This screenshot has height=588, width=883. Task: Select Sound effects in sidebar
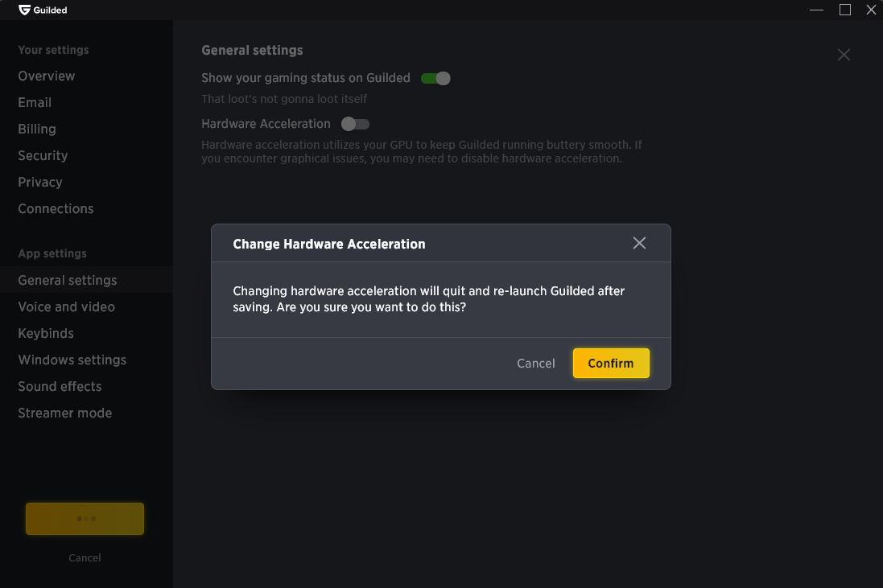(60, 387)
